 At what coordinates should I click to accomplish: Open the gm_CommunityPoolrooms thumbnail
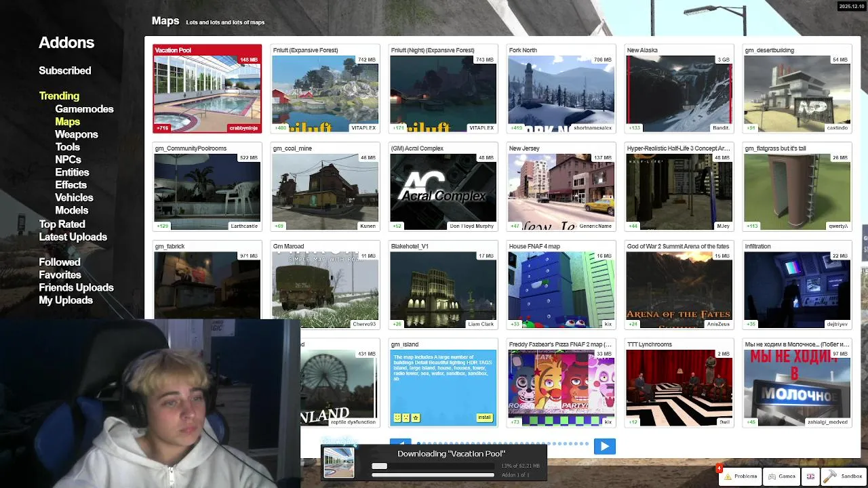[x=207, y=187]
